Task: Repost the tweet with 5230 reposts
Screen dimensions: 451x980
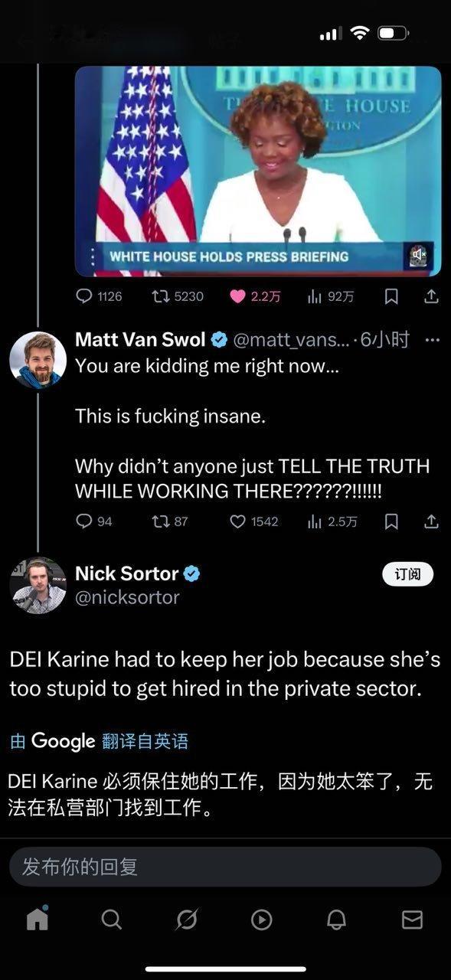Action: pyautogui.click(x=178, y=296)
